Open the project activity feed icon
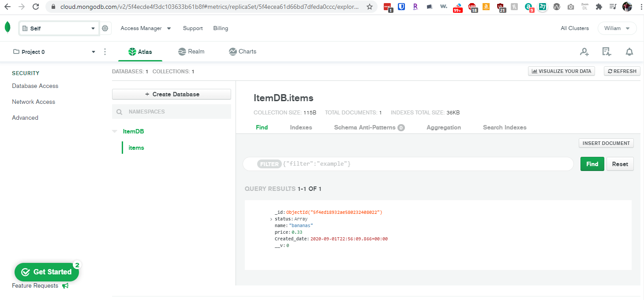 607,52
